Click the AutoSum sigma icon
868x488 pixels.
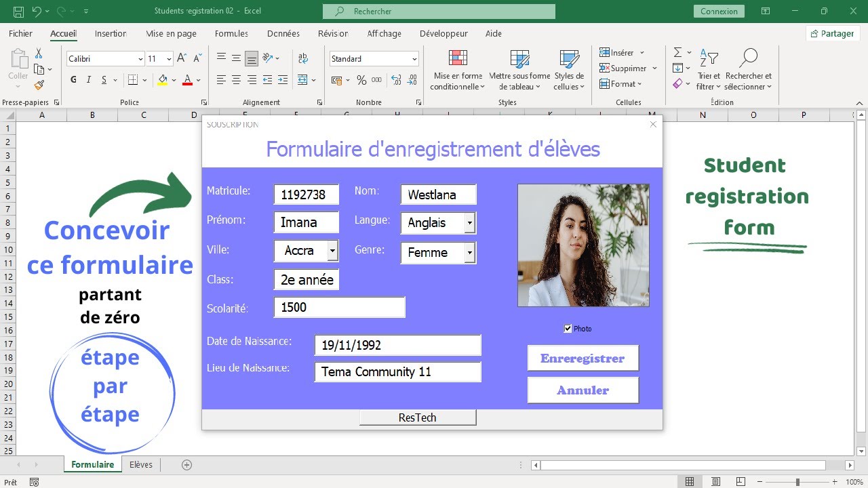(x=677, y=52)
